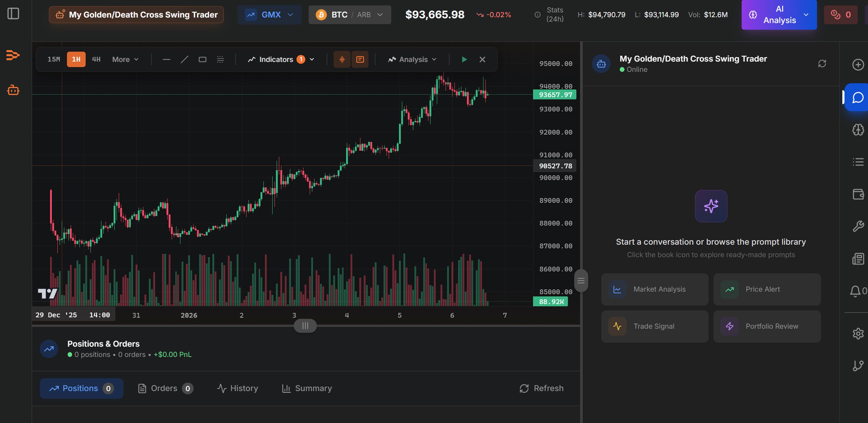Screen dimensions: 868x423
Task: Open My Golden/Death Cross Swing Trader selector
Action: pos(136,15)
